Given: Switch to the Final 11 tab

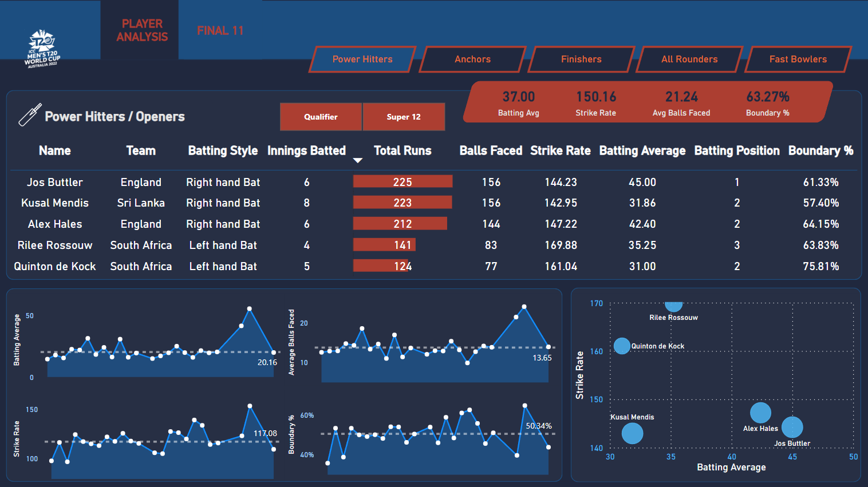Looking at the screenshot, I should click(x=220, y=31).
